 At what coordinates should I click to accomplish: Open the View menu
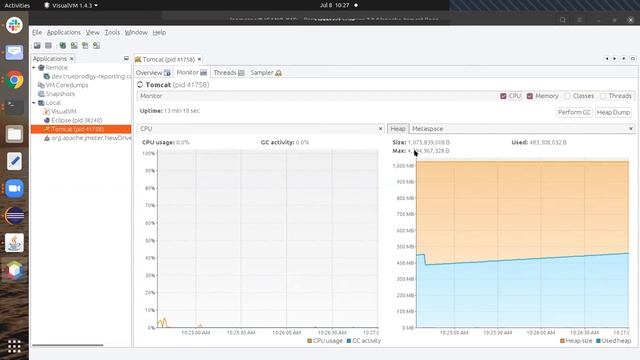pyautogui.click(x=92, y=32)
